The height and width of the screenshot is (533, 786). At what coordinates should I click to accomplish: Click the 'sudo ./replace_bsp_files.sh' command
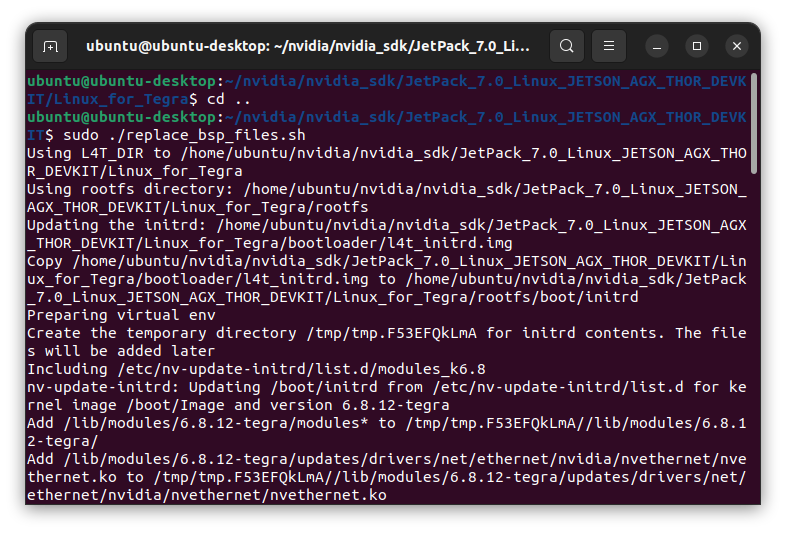click(x=184, y=135)
